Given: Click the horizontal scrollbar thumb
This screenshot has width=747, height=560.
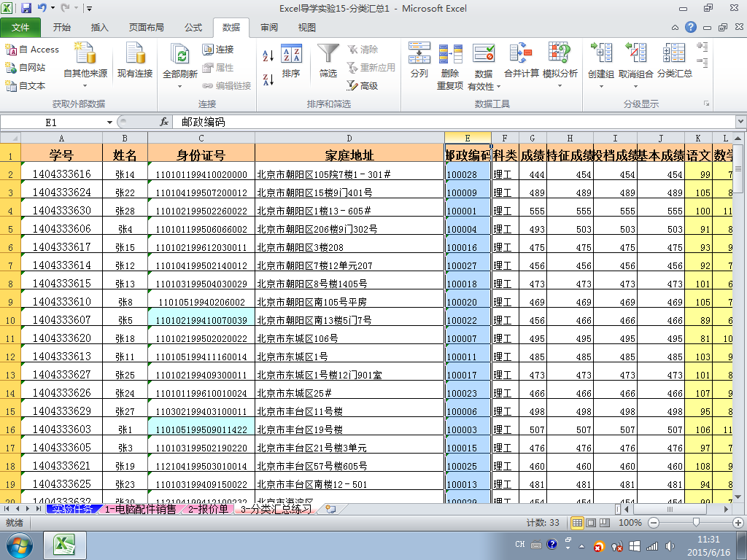Looking at the screenshot, I should pyautogui.click(x=670, y=509).
